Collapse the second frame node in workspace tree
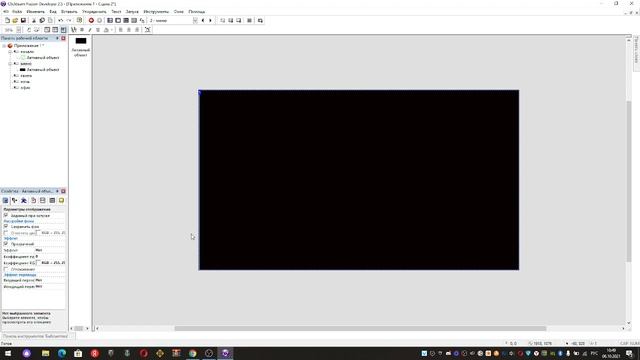 pyautogui.click(x=10, y=64)
